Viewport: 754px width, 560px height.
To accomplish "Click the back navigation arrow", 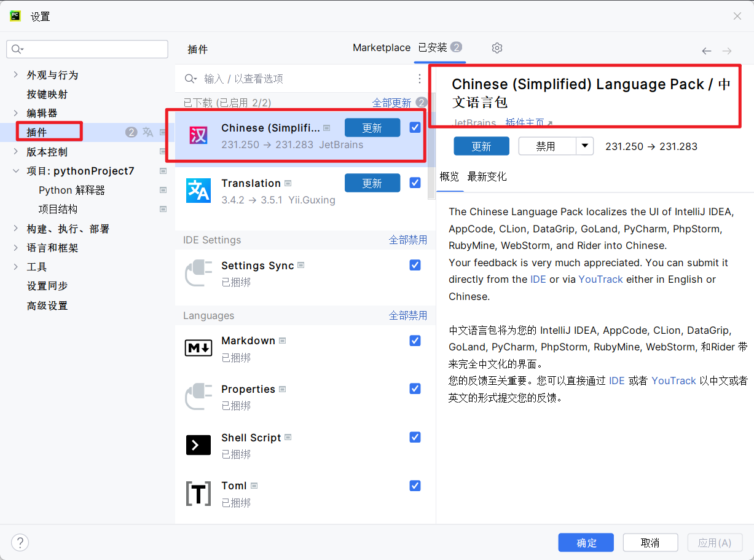I will [x=707, y=51].
